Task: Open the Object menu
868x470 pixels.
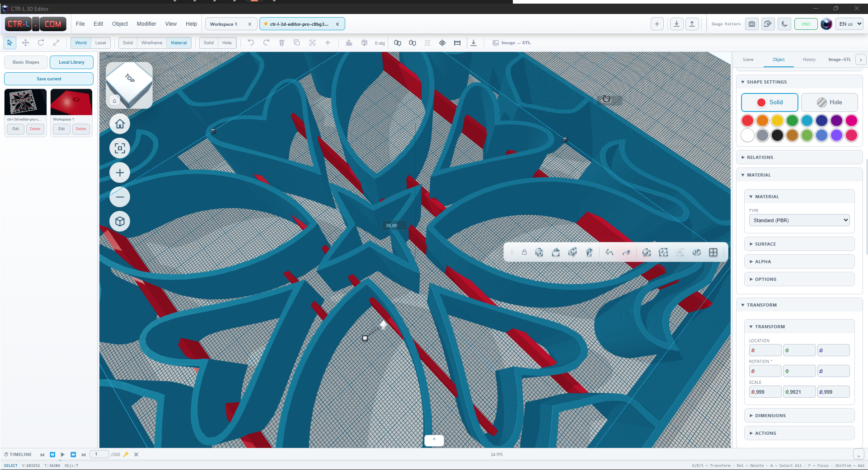Action: [120, 24]
